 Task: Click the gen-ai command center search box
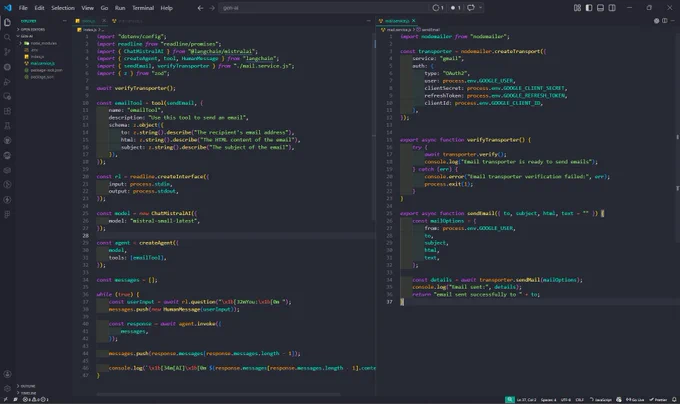pyautogui.click(x=324, y=8)
